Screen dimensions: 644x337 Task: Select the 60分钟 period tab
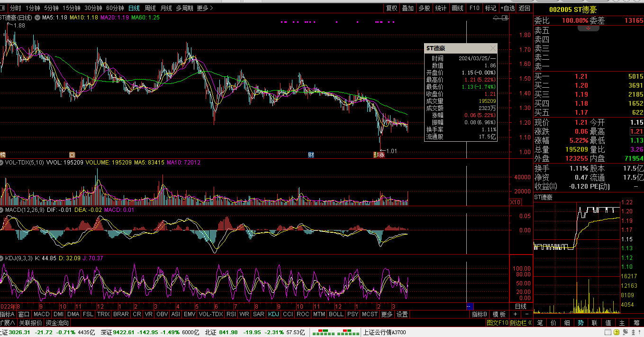click(115, 8)
